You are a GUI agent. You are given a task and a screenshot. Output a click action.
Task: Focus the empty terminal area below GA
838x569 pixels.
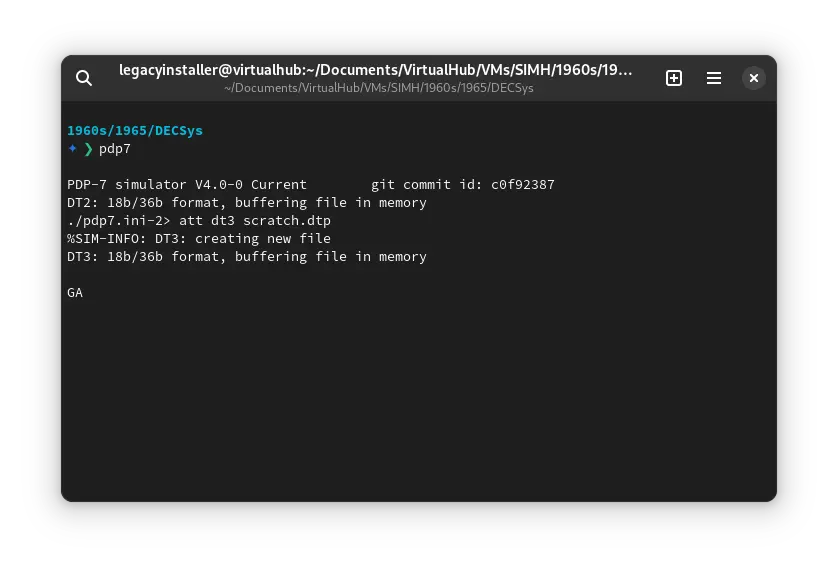[x=418, y=400]
